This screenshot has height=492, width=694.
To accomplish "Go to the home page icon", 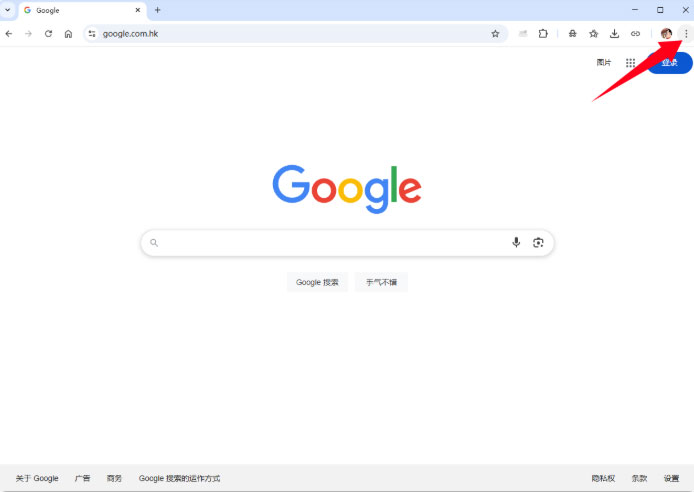I will 68,34.
